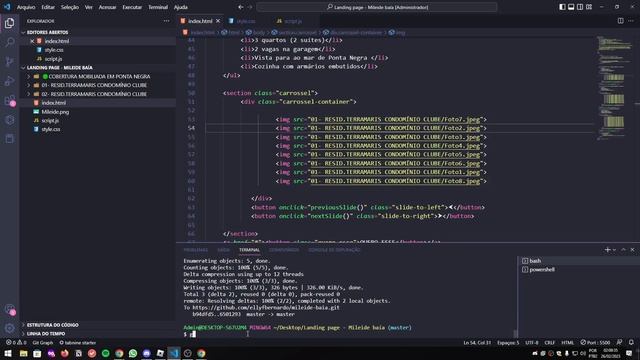Toggle the bottom panel layout icon
The image size is (640, 360).
pos(571,7)
